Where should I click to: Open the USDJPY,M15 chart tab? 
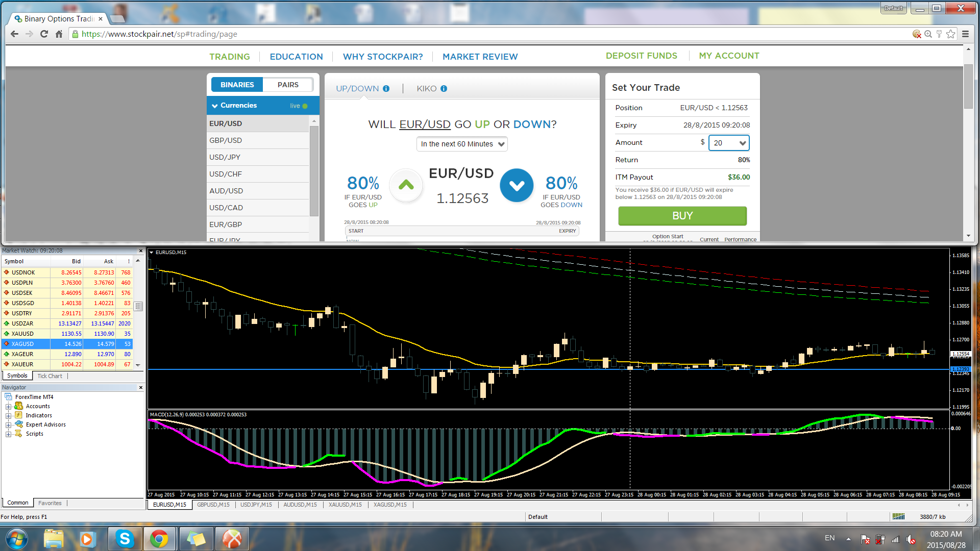[x=256, y=505]
